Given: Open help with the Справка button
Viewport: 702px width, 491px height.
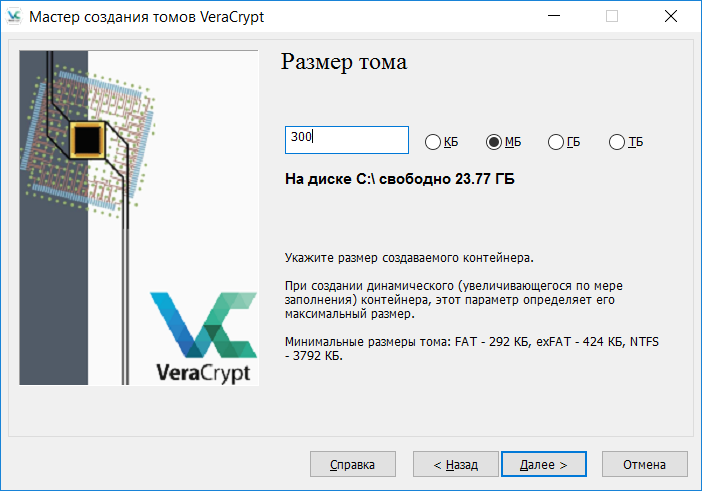Looking at the screenshot, I should tap(351, 465).
